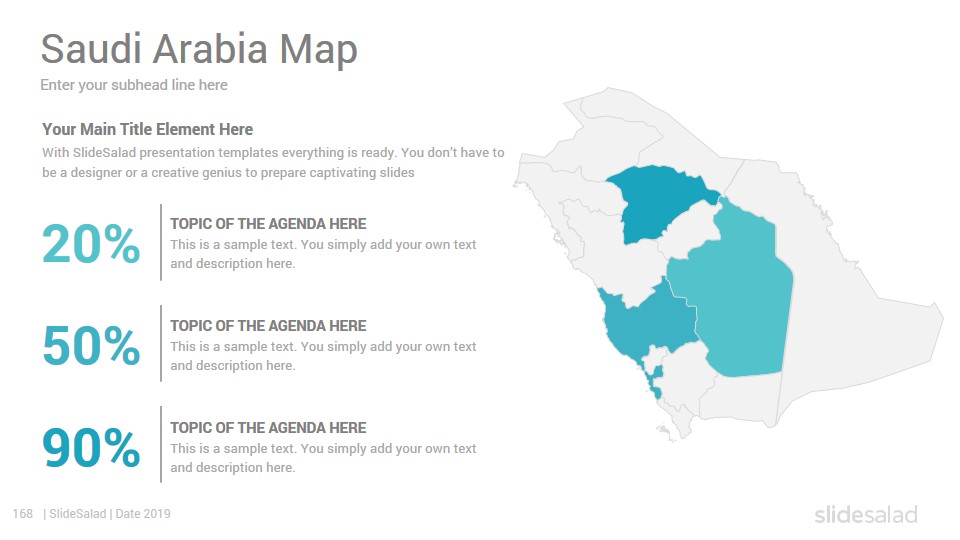Select the agenda topic heading beside 50%
The height and width of the screenshot is (540, 960).
pyautogui.click(x=268, y=326)
